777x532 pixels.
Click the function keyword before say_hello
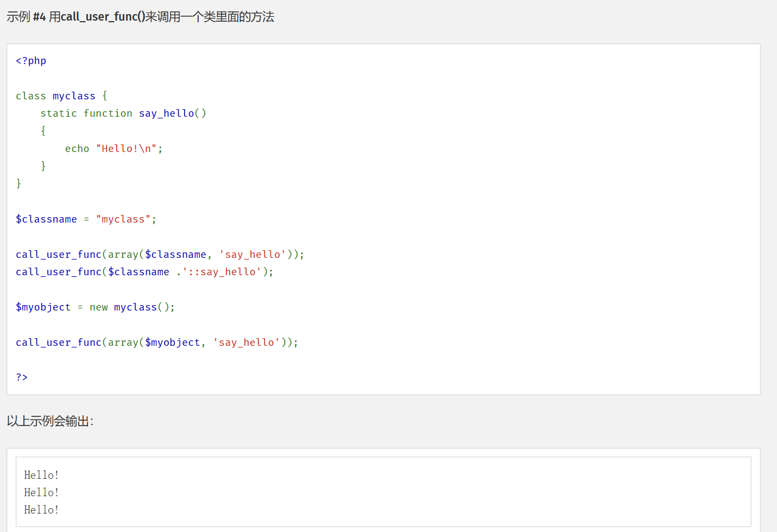(x=108, y=113)
